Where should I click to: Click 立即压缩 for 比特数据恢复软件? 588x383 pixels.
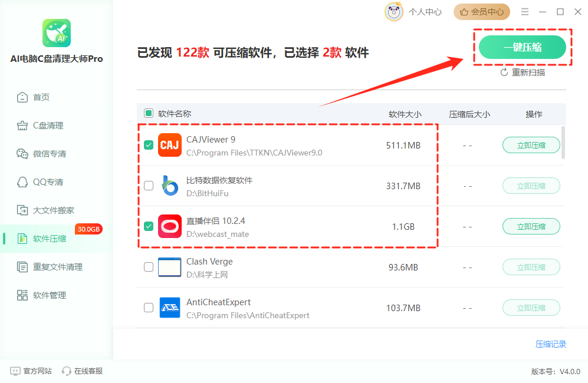531,186
